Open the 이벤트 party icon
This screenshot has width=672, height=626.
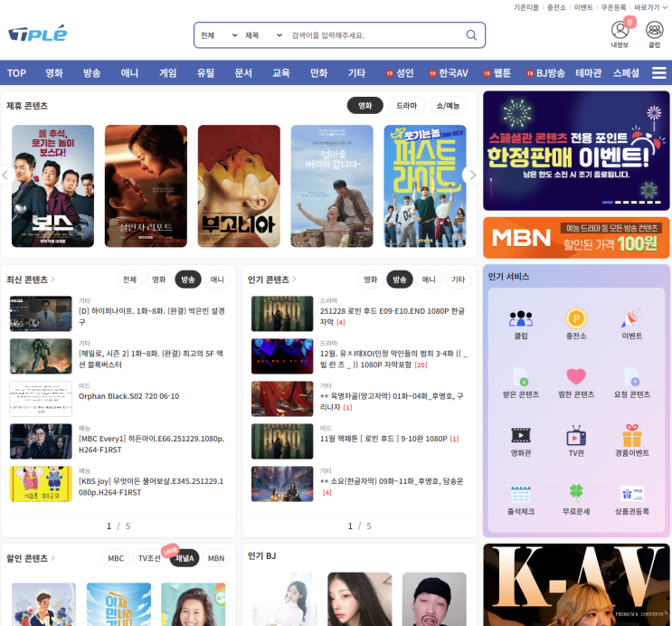[631, 318]
